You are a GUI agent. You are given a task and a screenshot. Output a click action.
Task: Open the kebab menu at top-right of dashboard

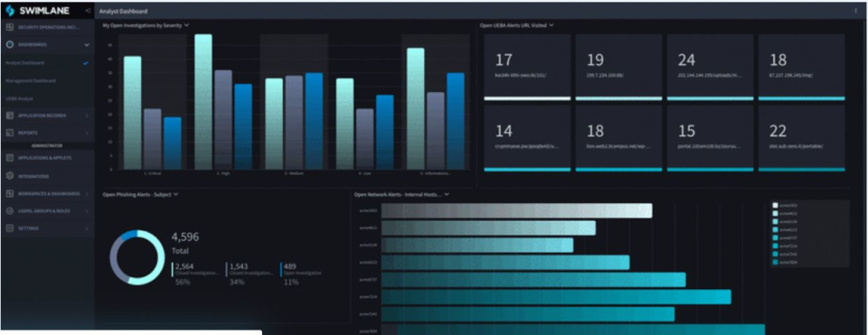pos(856,11)
